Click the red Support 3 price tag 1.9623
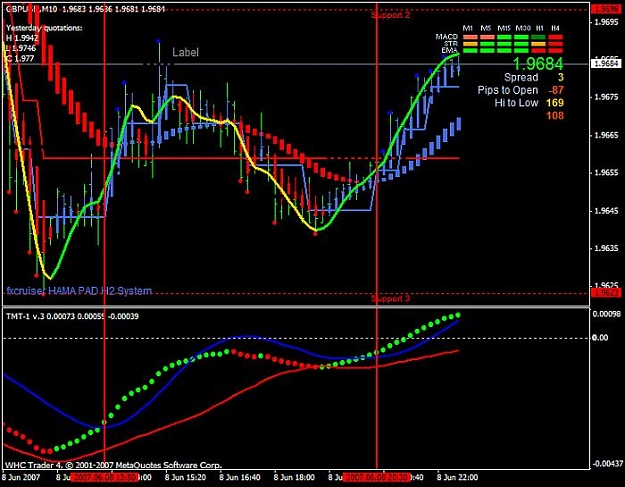The height and width of the screenshot is (487, 625). pyautogui.click(x=605, y=293)
